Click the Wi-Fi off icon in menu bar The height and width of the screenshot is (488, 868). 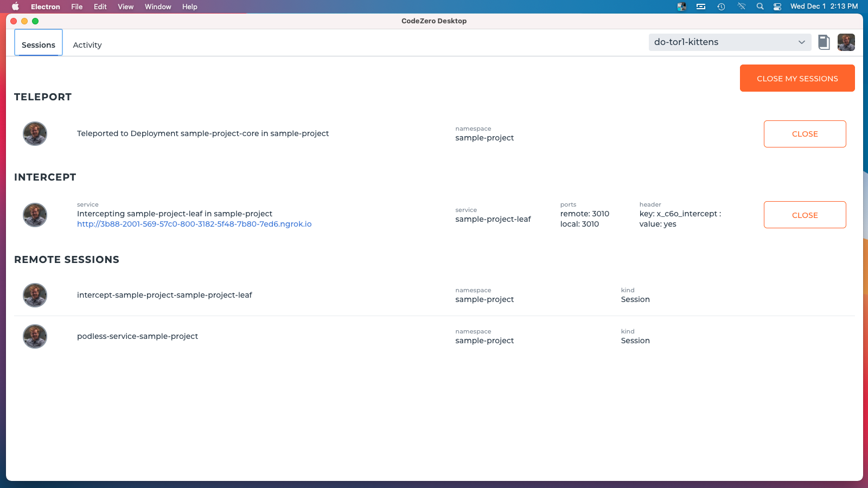coord(741,7)
